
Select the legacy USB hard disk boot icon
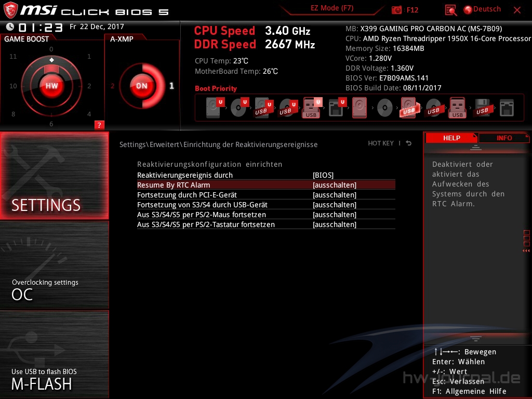coord(409,108)
